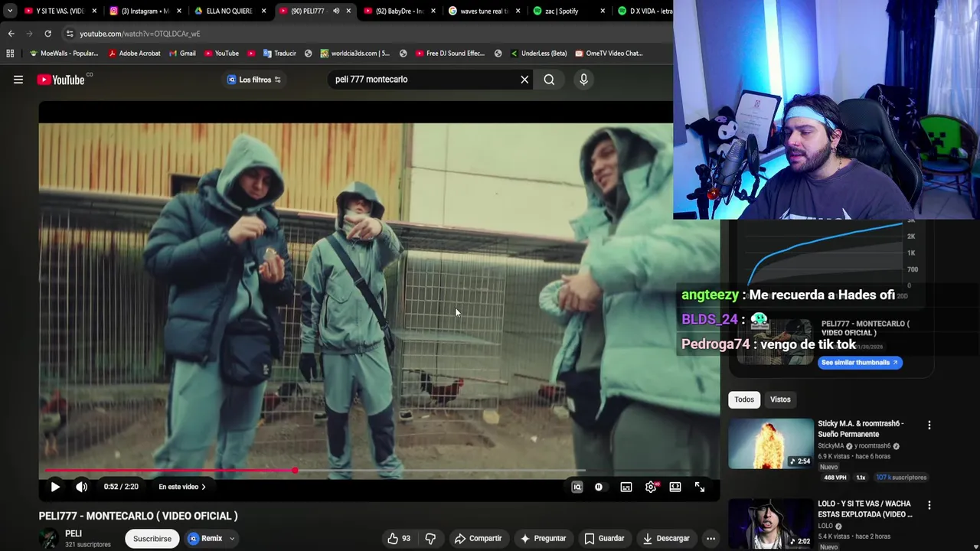
Task: Open the LOLO 'Y SI TE VAS' thumbnail
Action: 771,524
